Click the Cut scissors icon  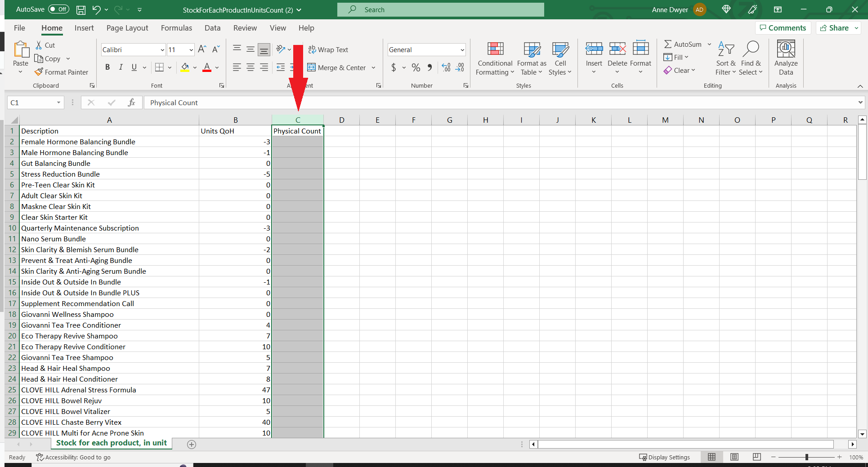(39, 45)
